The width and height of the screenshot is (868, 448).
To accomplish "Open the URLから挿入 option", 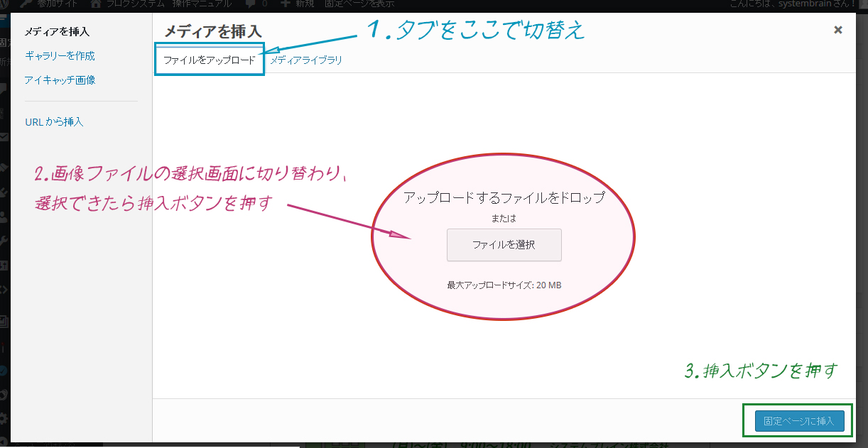I will pos(54,122).
